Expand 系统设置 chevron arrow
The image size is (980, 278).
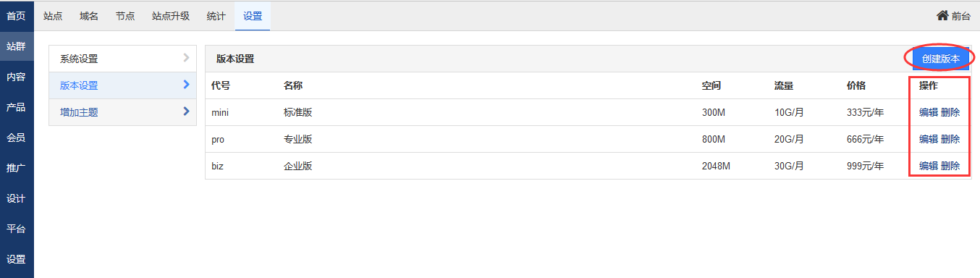point(186,58)
